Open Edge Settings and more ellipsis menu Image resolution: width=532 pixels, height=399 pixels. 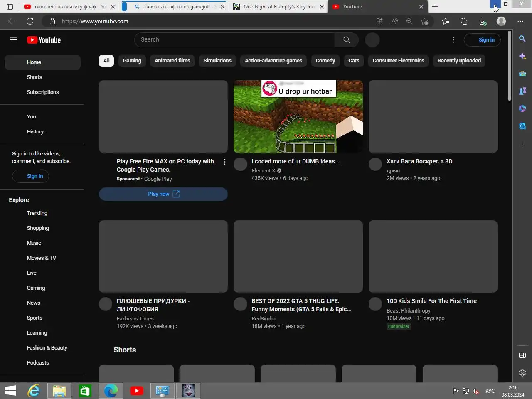coord(520,21)
